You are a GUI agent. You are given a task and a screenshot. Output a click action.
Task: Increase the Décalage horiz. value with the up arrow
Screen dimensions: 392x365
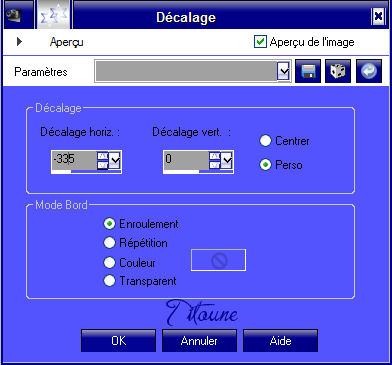103,156
